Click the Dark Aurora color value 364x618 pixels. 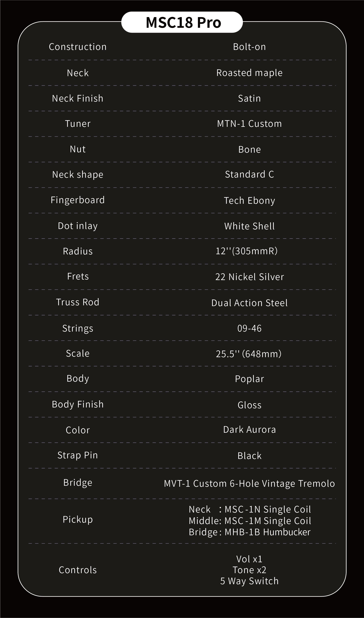249,430
